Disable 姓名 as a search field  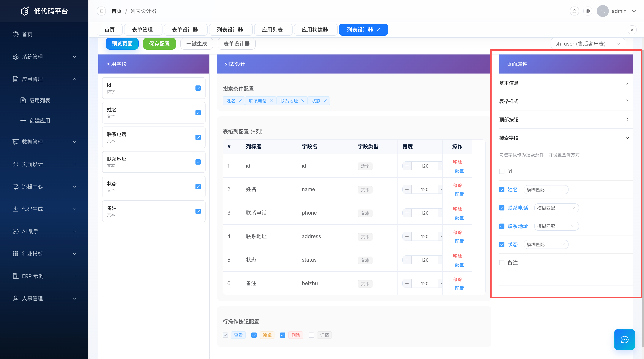pos(502,190)
